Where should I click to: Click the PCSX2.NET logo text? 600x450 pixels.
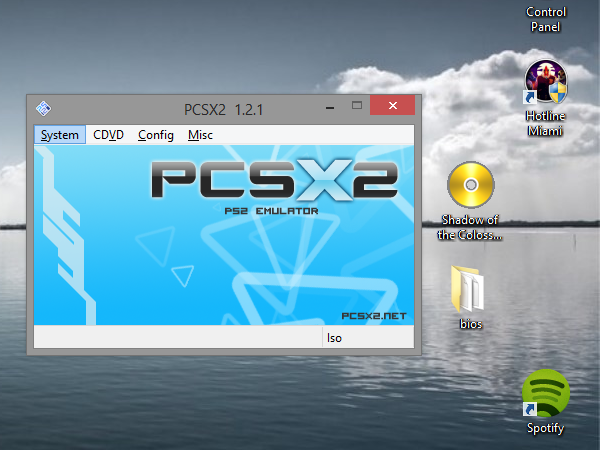(x=373, y=316)
